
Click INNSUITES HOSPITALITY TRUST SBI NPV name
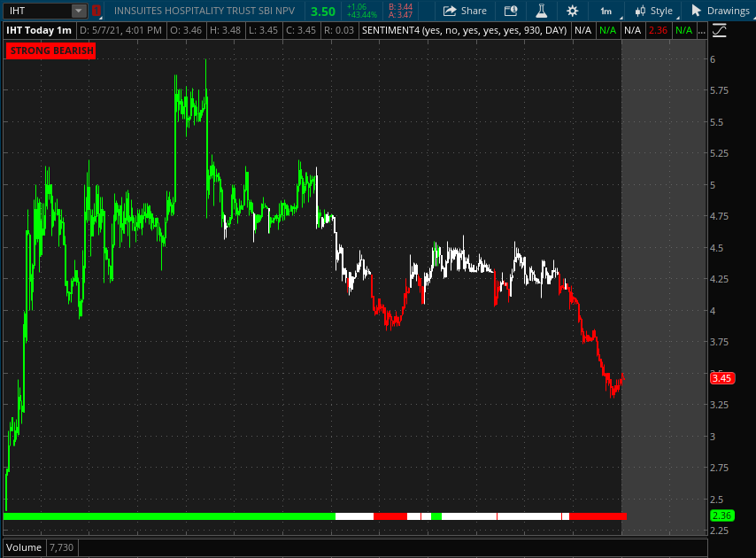[x=204, y=11]
